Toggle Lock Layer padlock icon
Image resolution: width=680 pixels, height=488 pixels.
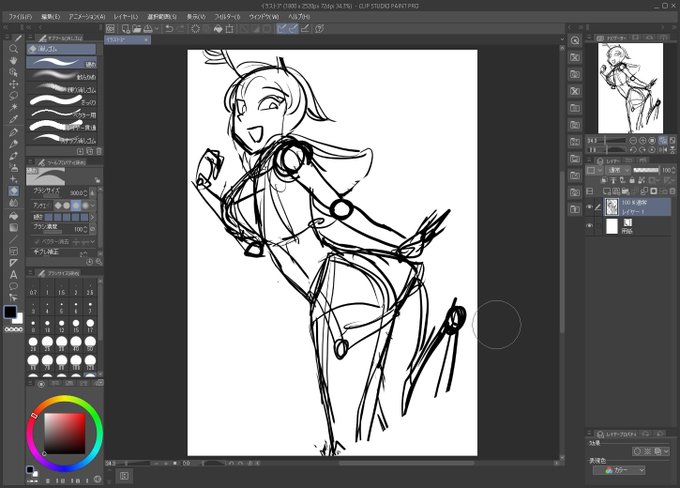pos(632,180)
